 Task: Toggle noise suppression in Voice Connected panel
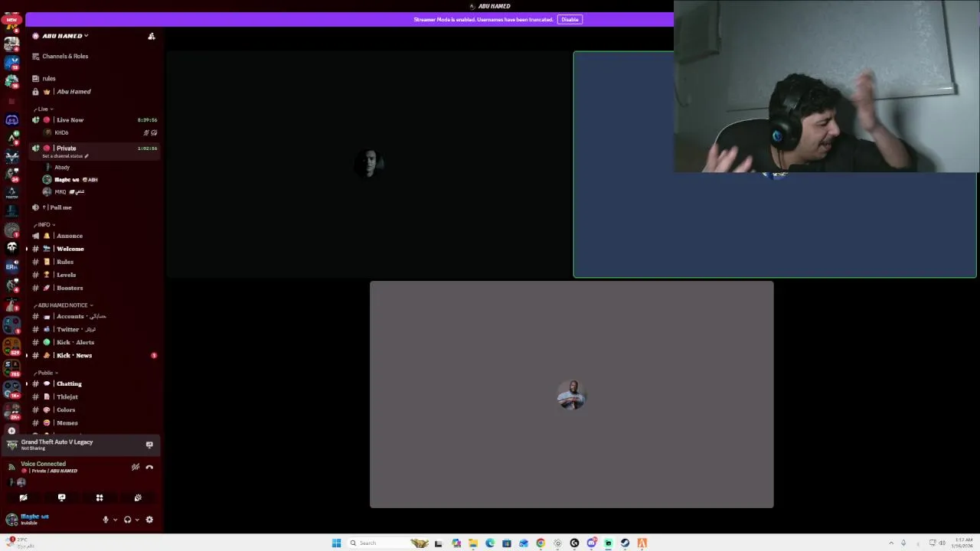click(x=136, y=467)
